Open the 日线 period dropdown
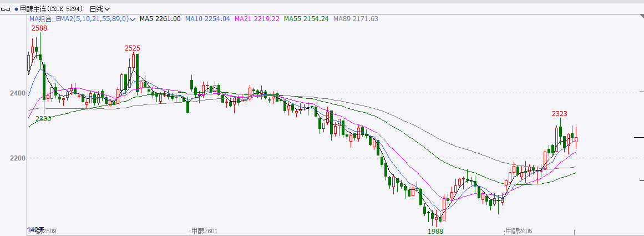This screenshot has height=236, width=644. 100,9
